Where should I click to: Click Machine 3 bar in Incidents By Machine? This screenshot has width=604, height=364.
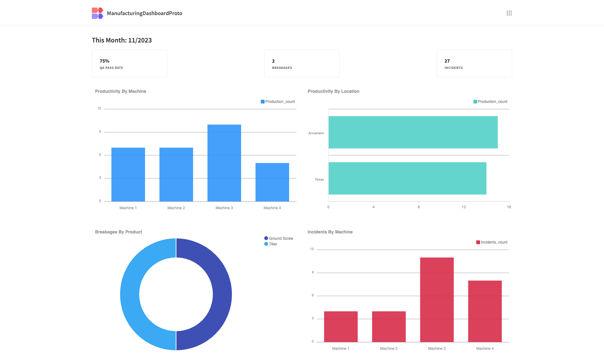click(437, 300)
